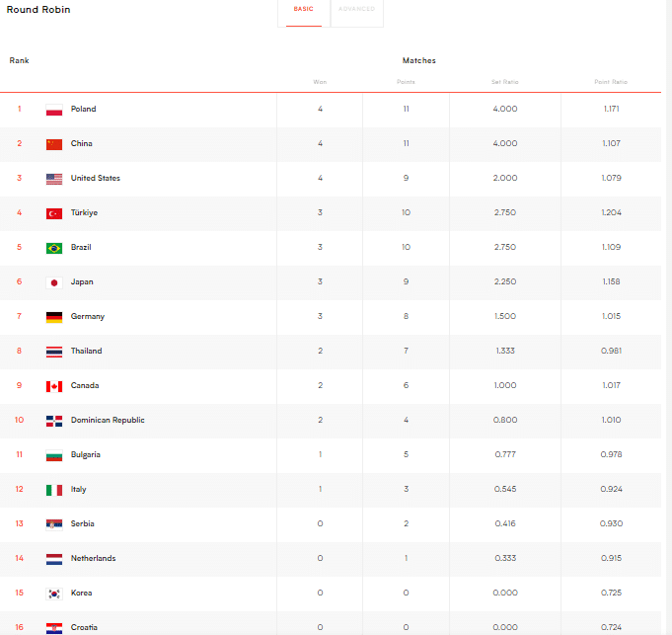The image size is (672, 635).
Task: Open the Bulgaria team link
Action: pos(86,455)
